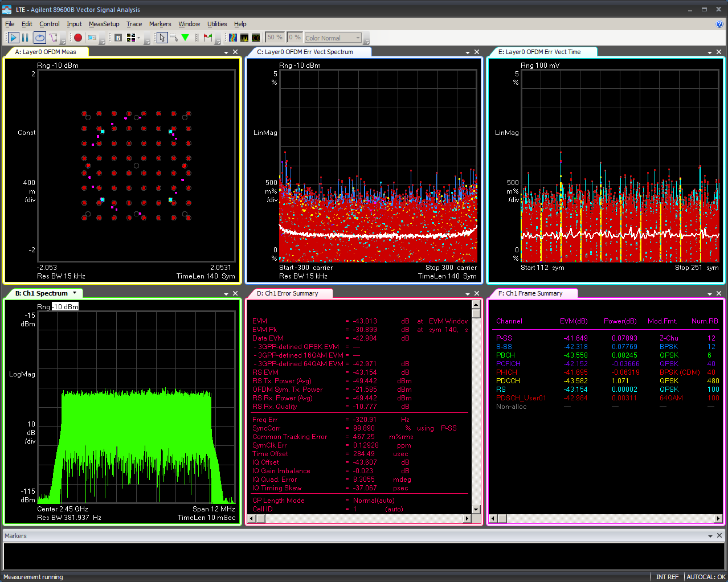Open the MeasSetup menu
Screen dimensions: 728x582
pyautogui.click(x=104, y=24)
